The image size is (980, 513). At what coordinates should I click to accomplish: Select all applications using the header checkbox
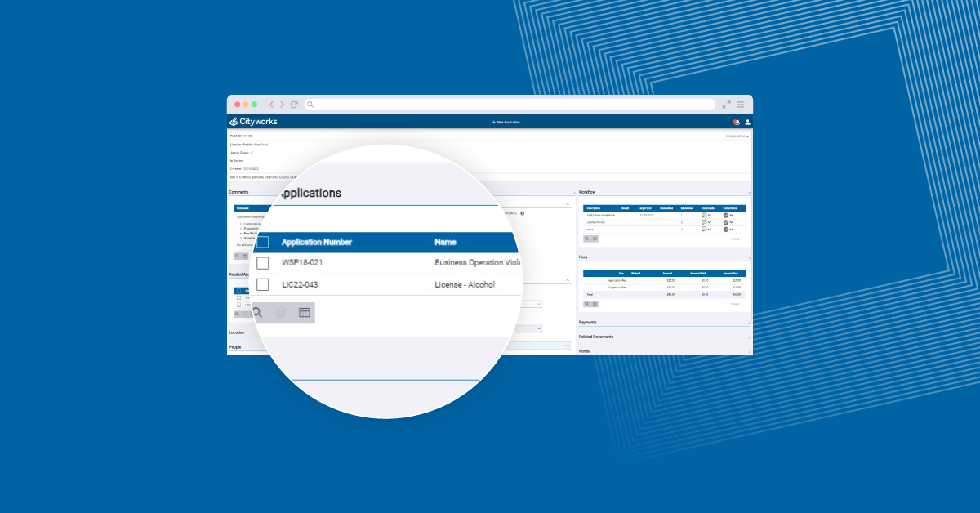(261, 242)
